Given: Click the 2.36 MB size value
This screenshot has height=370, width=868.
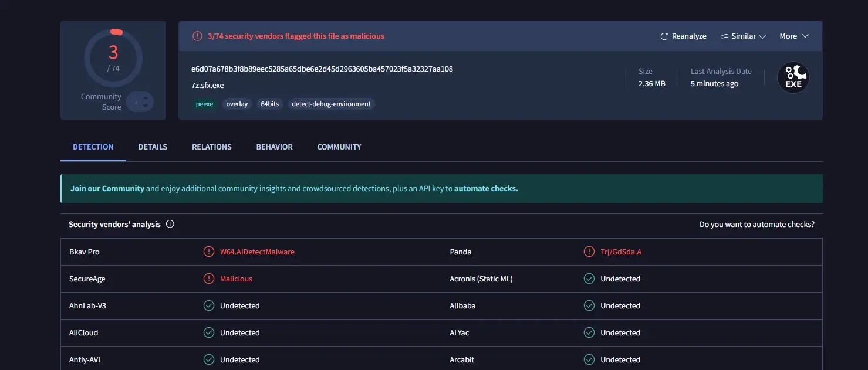Looking at the screenshot, I should (x=652, y=84).
